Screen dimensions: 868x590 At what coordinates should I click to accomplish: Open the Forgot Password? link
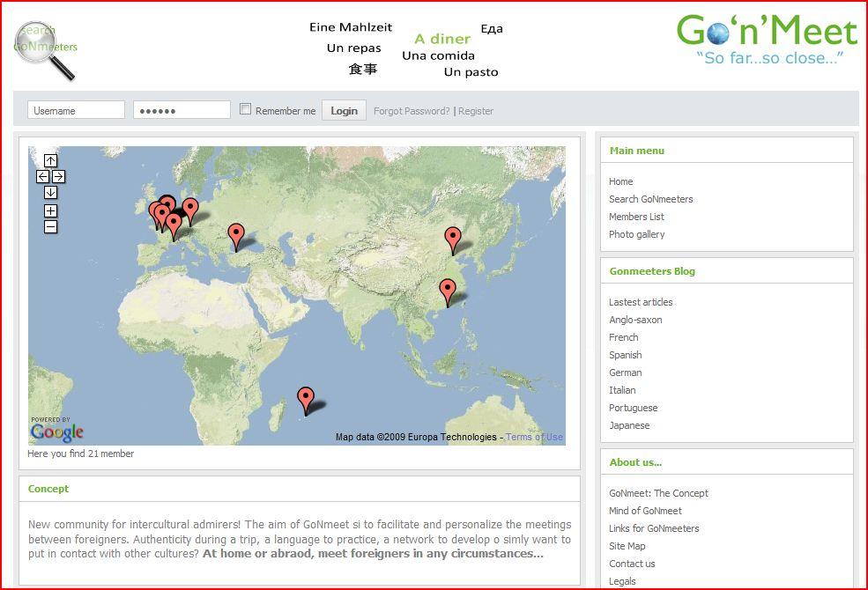click(x=412, y=111)
